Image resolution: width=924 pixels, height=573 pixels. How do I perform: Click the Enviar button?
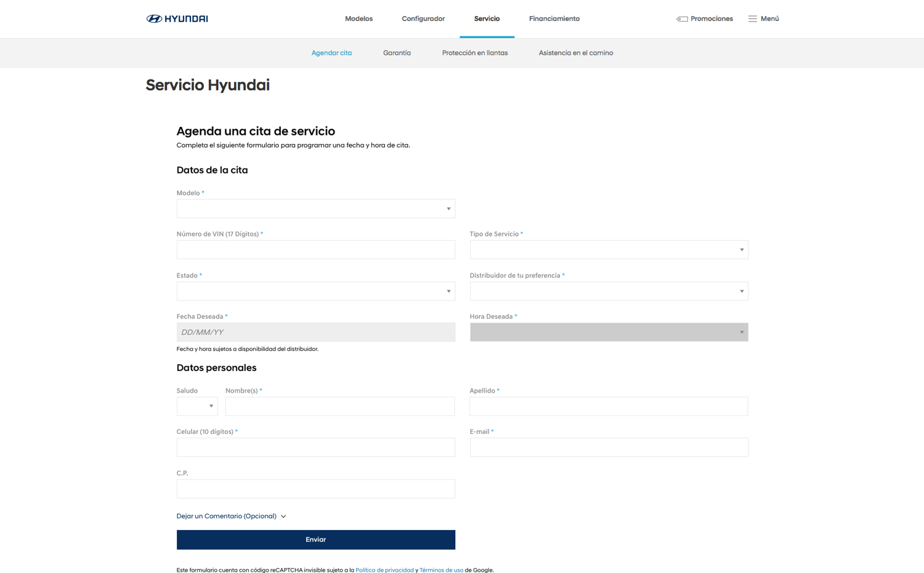316,540
